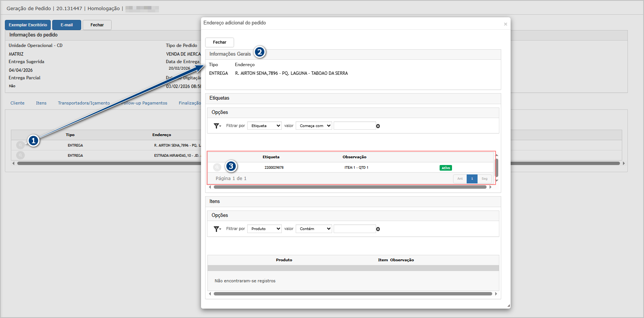Focus the Etiquetas filter value text field
Image resolution: width=644 pixels, height=318 pixels.
click(354, 126)
